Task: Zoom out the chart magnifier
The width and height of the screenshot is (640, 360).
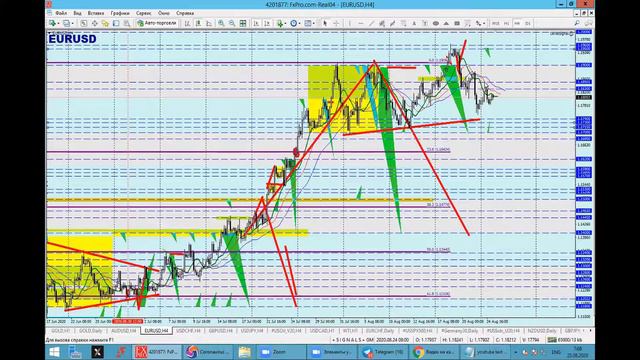Action: [x=232, y=23]
